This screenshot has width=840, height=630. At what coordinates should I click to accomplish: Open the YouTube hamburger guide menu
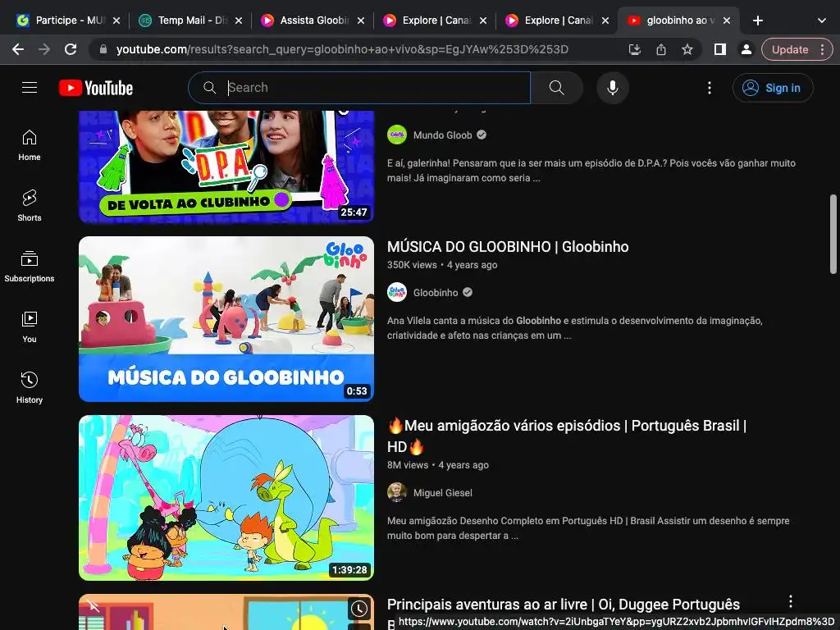[x=30, y=88]
